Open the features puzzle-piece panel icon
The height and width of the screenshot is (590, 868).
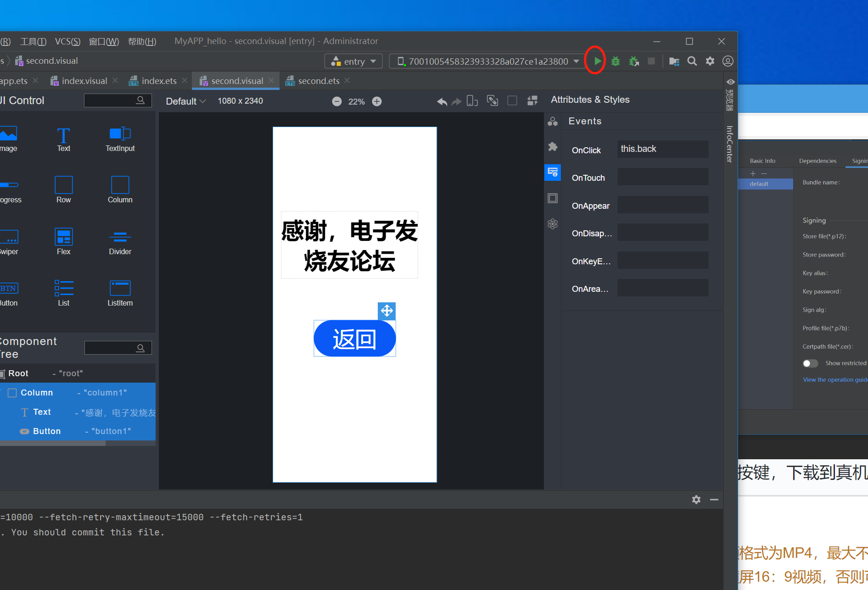(x=553, y=147)
